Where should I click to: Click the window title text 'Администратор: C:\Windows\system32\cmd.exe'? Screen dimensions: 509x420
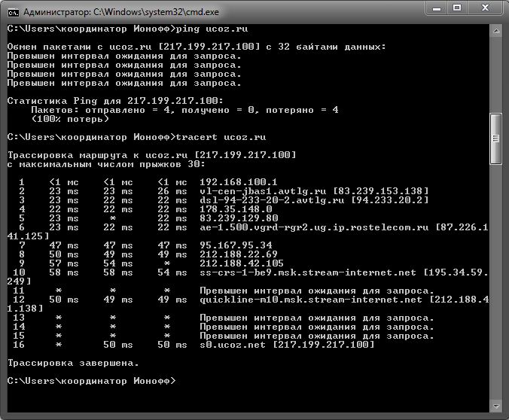pos(121,12)
